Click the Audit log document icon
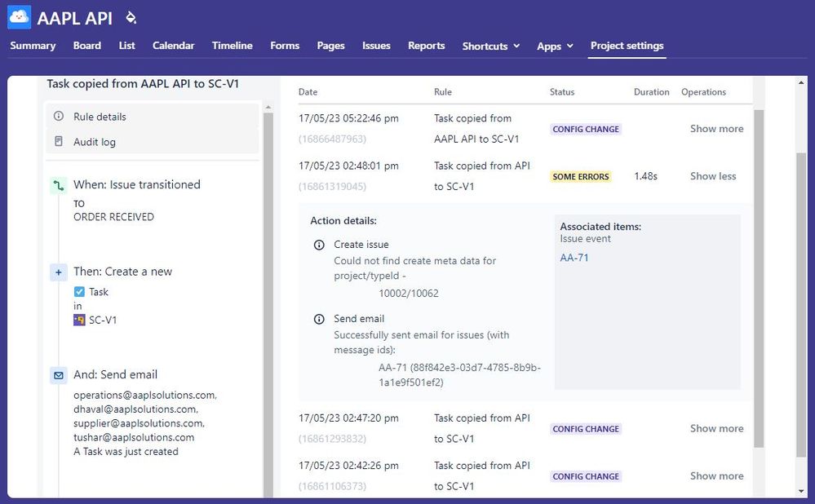Image resolution: width=815 pixels, height=504 pixels. point(59,141)
